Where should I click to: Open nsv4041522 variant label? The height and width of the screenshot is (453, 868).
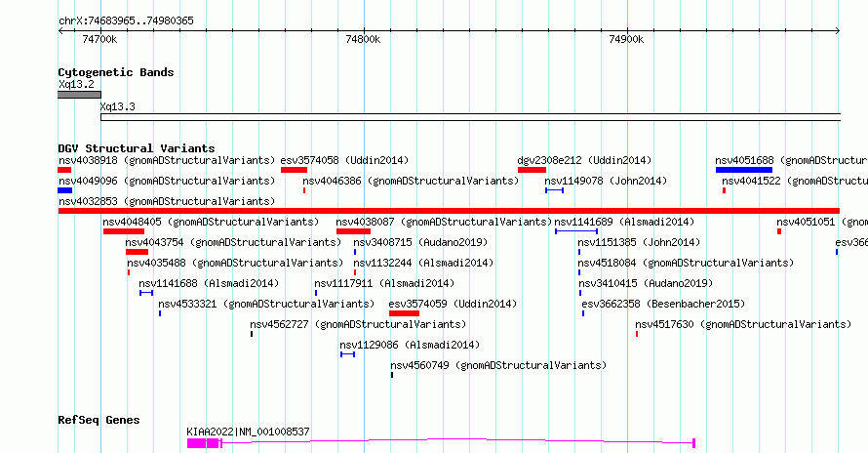tap(795, 182)
